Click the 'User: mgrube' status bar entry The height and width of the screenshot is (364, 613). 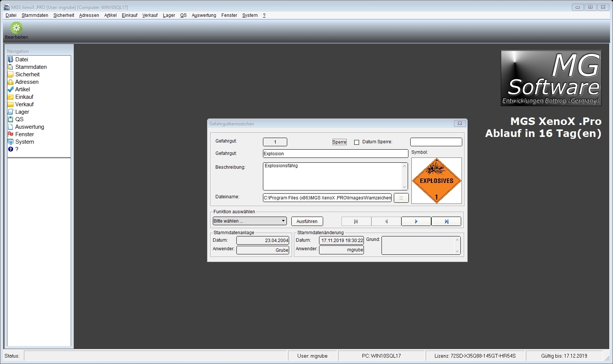pos(313,356)
